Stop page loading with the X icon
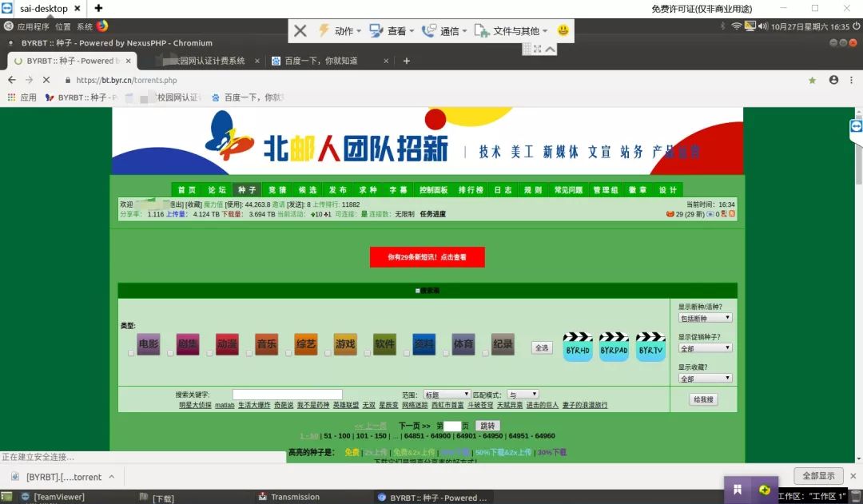 tap(46, 80)
